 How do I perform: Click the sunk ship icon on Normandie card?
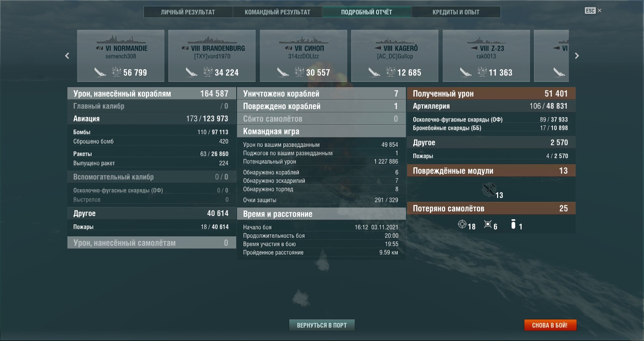[x=100, y=72]
